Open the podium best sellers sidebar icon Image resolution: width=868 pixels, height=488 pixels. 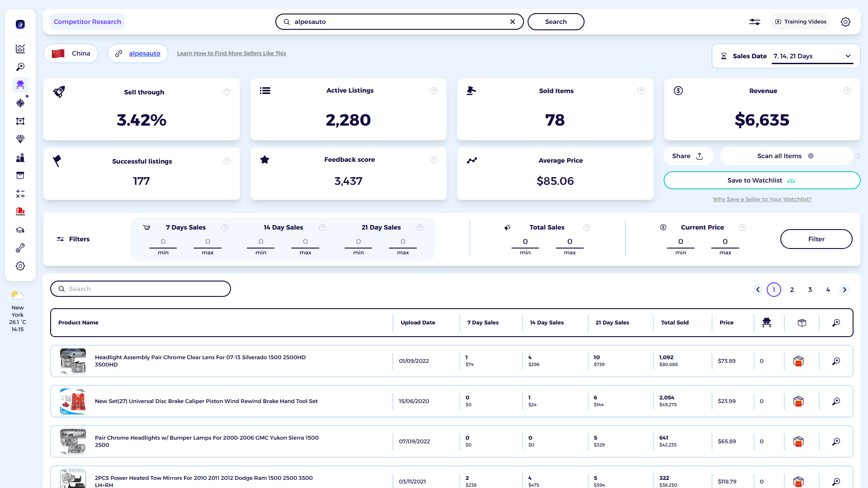click(x=20, y=158)
